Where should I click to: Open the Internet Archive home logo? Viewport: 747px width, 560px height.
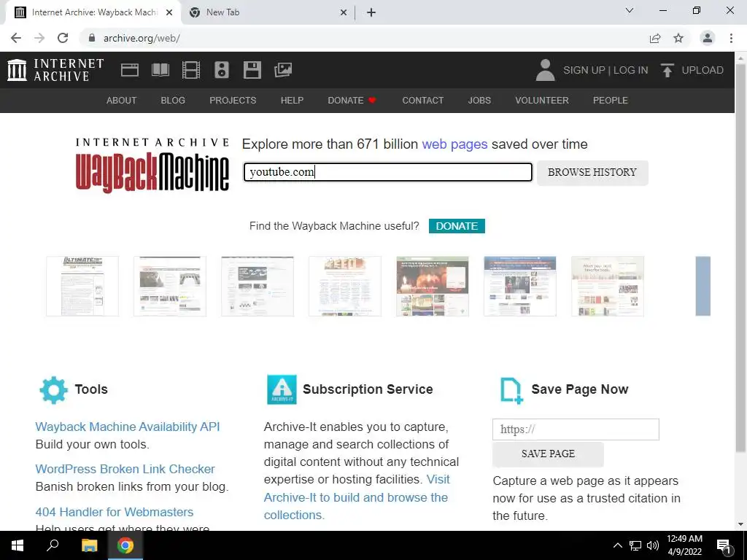[55, 70]
